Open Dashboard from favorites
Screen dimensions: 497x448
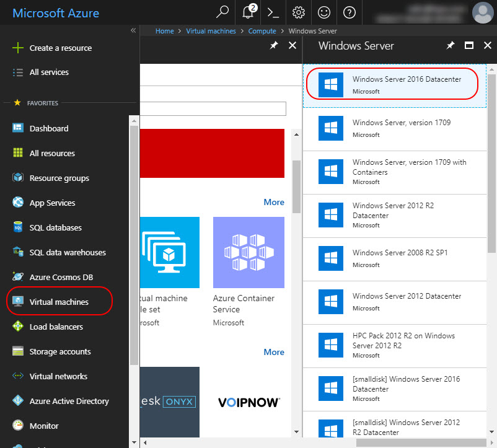coord(49,128)
